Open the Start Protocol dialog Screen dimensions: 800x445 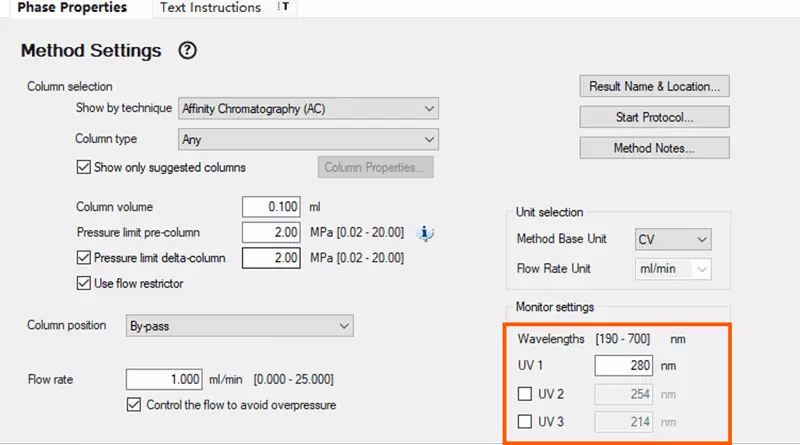click(654, 118)
